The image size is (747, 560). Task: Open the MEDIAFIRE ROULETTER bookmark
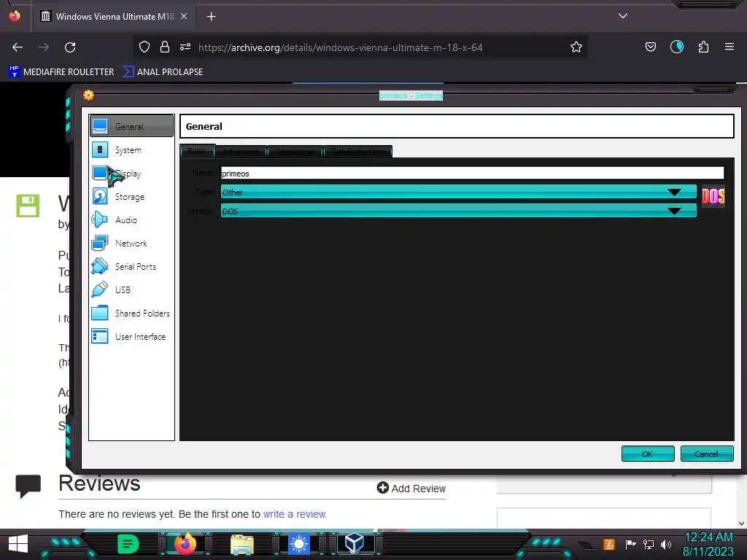coord(61,72)
